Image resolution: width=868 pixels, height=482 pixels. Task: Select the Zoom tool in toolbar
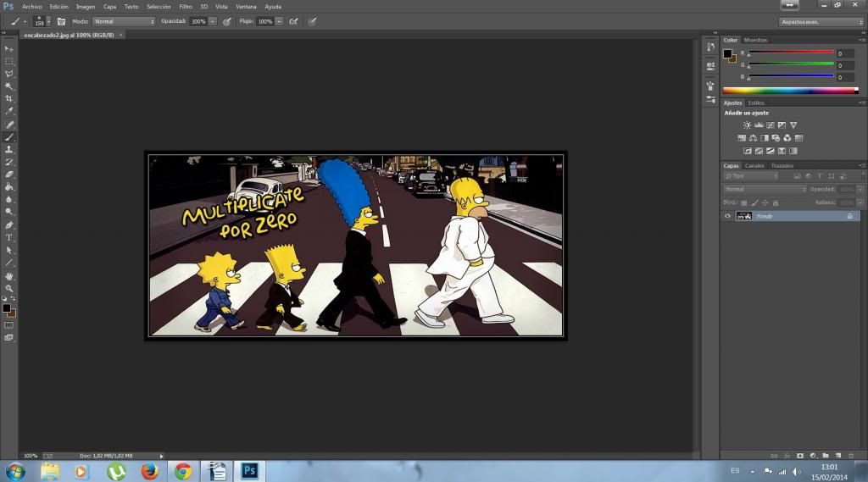coord(9,289)
